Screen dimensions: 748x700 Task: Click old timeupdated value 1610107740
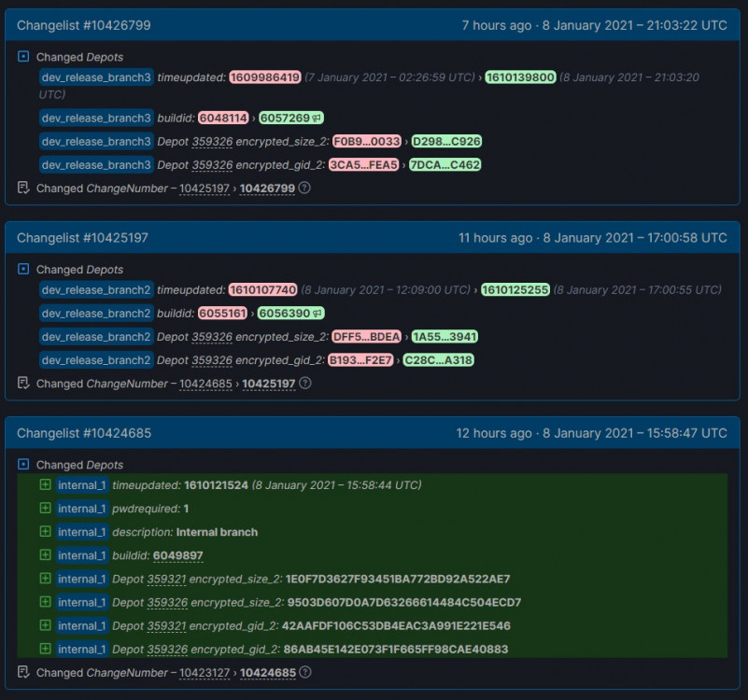click(x=262, y=289)
